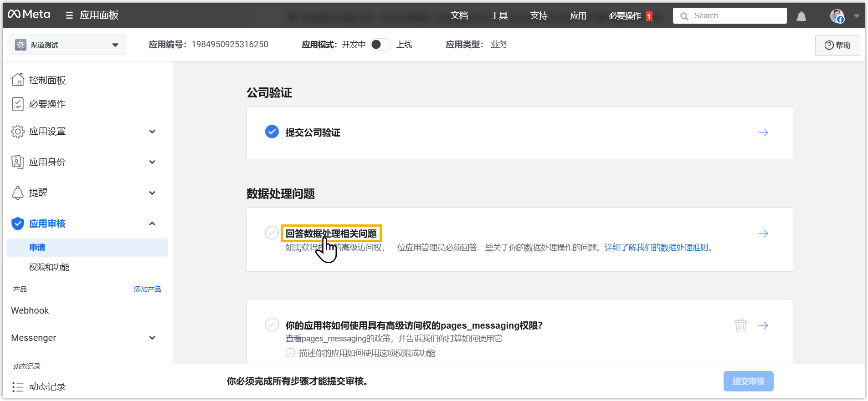Click arrow on 回答数据处理相关问题 row
The width and height of the screenshot is (868, 401).
(763, 233)
